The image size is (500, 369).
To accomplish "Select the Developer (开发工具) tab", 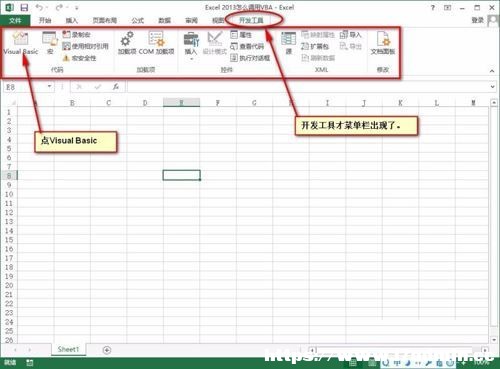I will click(x=251, y=20).
